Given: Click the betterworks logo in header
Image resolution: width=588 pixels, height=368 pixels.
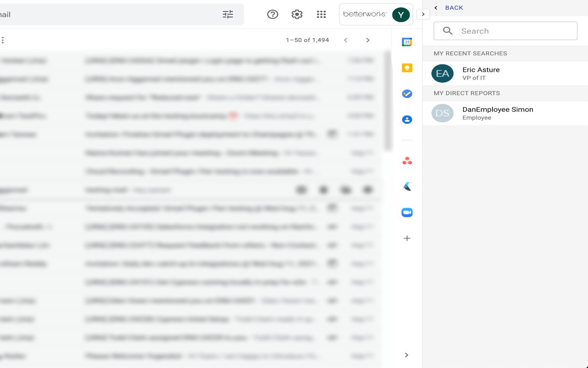Looking at the screenshot, I should pos(365,14).
